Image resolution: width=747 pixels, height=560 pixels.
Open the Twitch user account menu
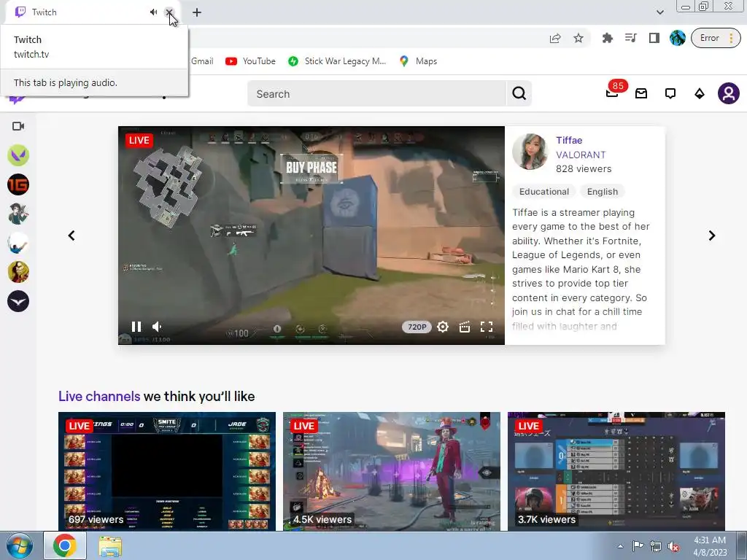pyautogui.click(x=729, y=93)
